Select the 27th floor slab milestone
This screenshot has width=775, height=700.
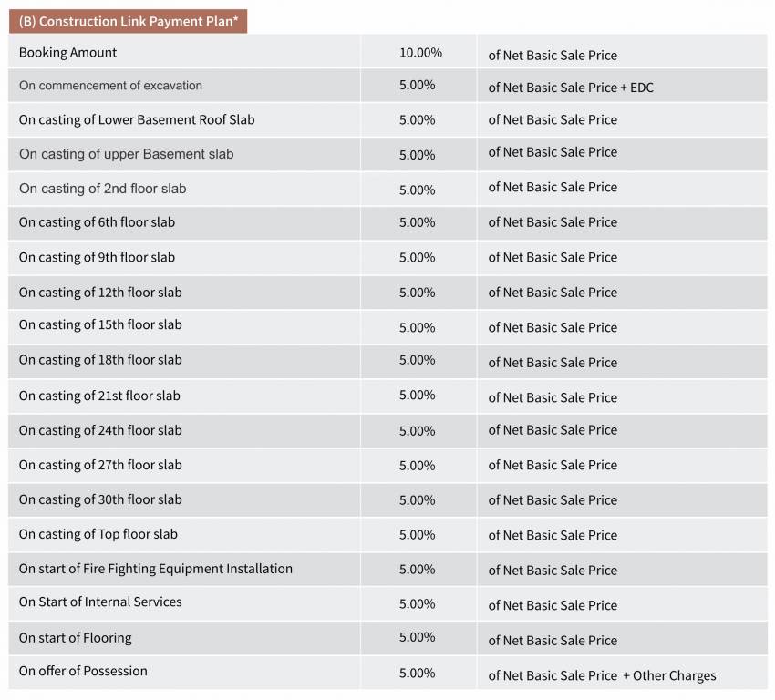[100, 465]
